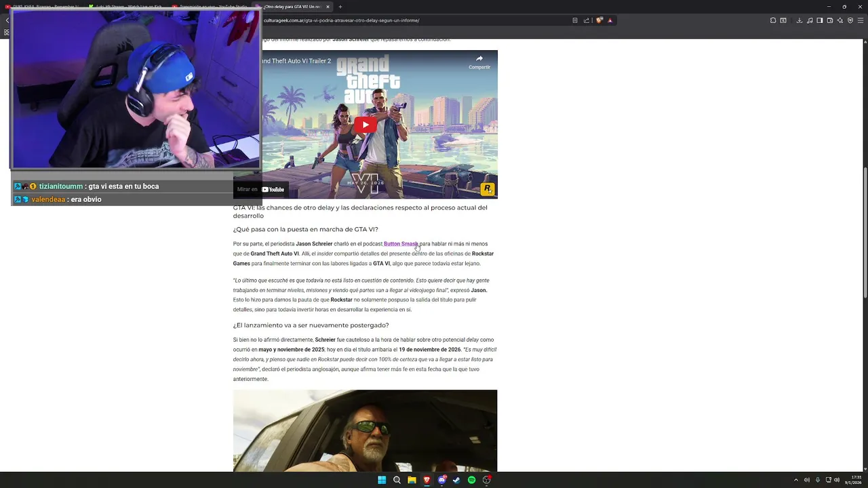Switch to the YouTube Studio transmission tab
Screen dimensions: 868x488
point(210,7)
